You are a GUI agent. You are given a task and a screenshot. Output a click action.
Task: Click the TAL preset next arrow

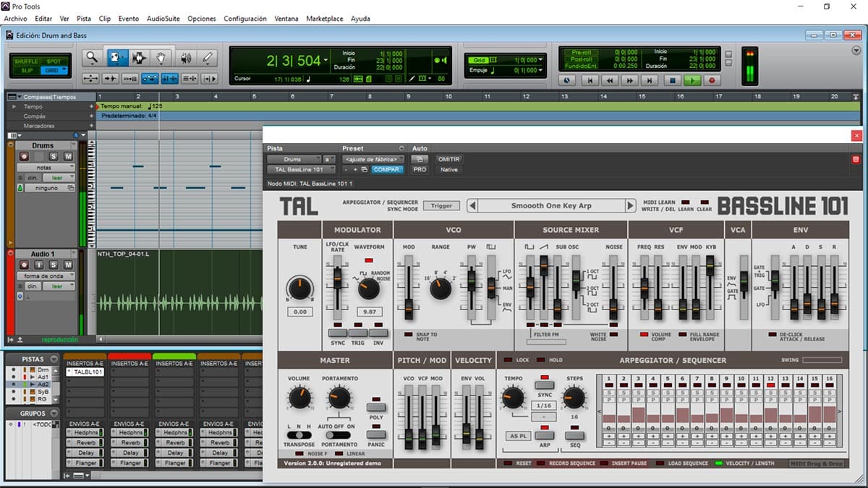(x=630, y=206)
